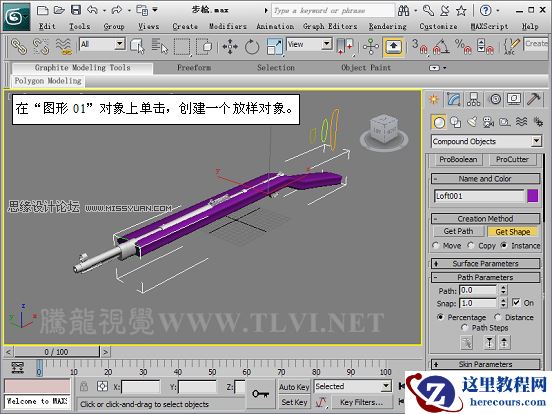Open the Animation menu
The height and width of the screenshot is (414, 552).
click(275, 26)
